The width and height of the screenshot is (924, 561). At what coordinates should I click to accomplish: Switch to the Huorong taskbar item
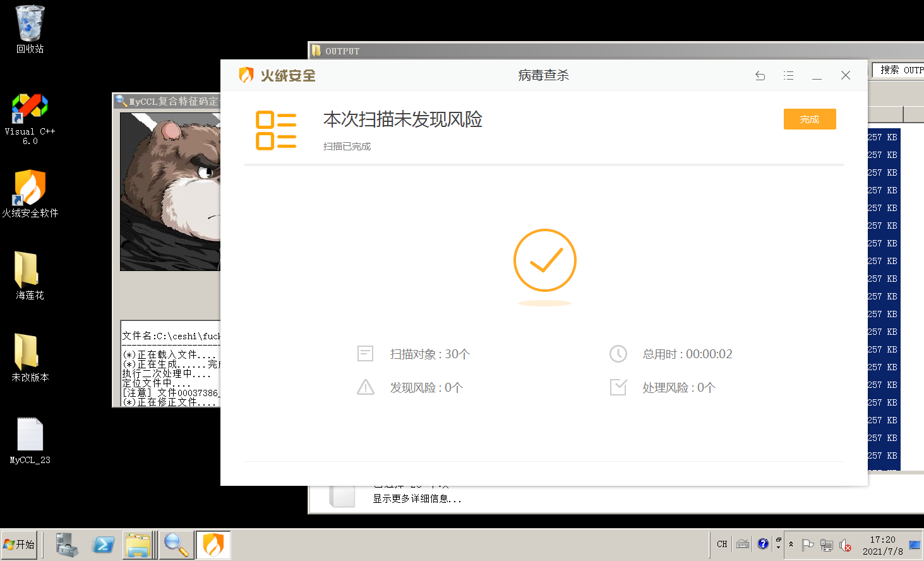tap(213, 545)
